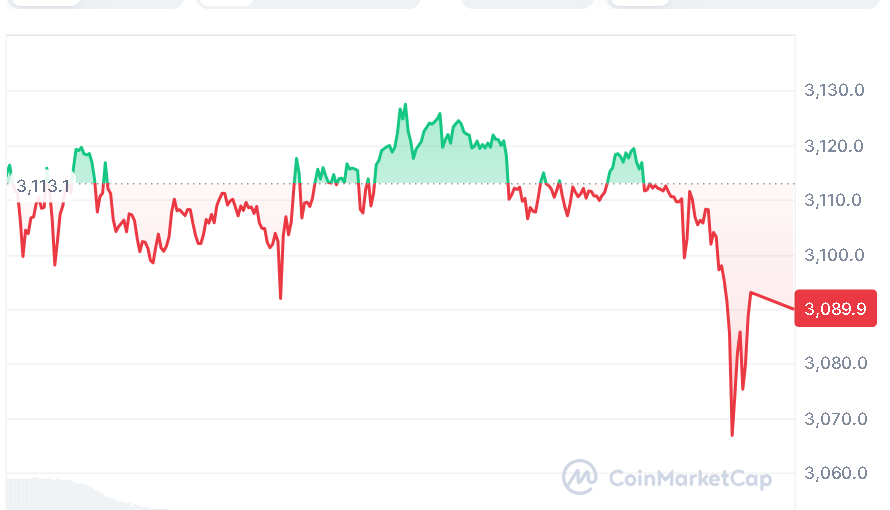Screen dimensions: 890x510
Task: Click the last green peak before the final drop
Action: 632,150
